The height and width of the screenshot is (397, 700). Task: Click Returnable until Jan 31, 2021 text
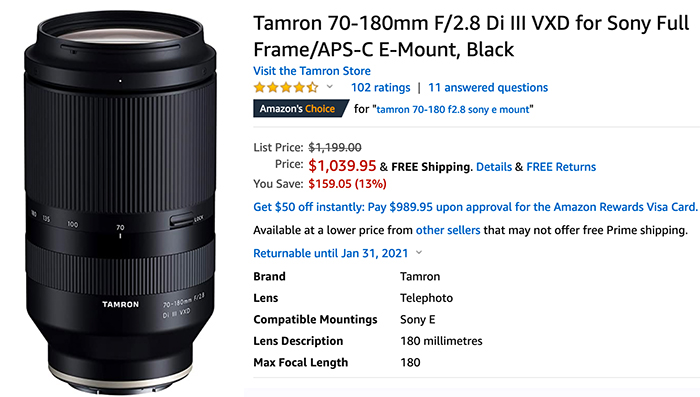(330, 253)
